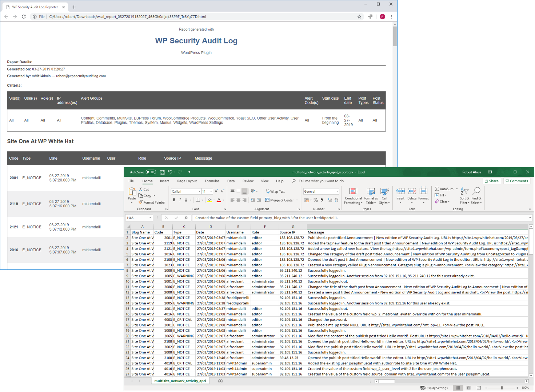Viewport: 535px width, 392px height.
Task: Toggle Merge & Center
Action: (279, 200)
